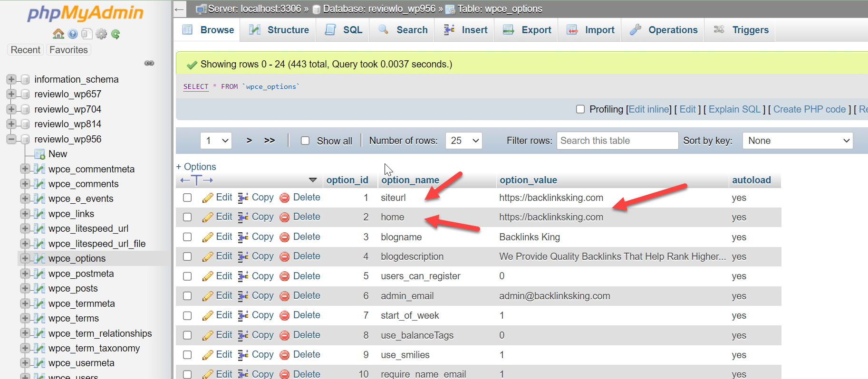The image size is (868, 379).
Task: Click the wpce_posts table icon in tree
Action: [x=40, y=288]
